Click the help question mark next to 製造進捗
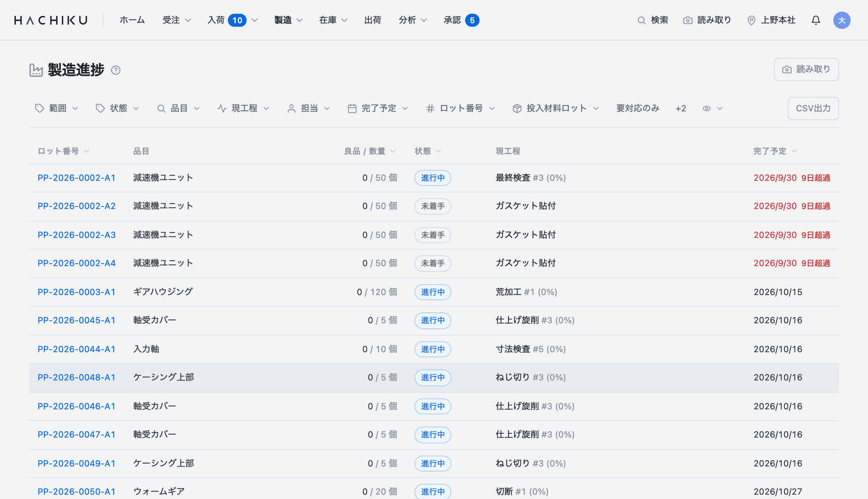 coord(116,70)
